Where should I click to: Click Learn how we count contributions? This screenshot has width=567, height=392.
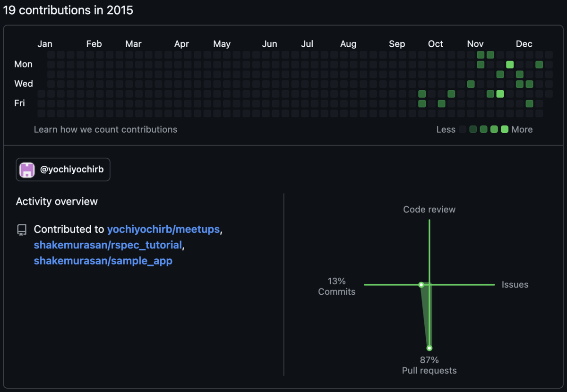click(x=105, y=129)
